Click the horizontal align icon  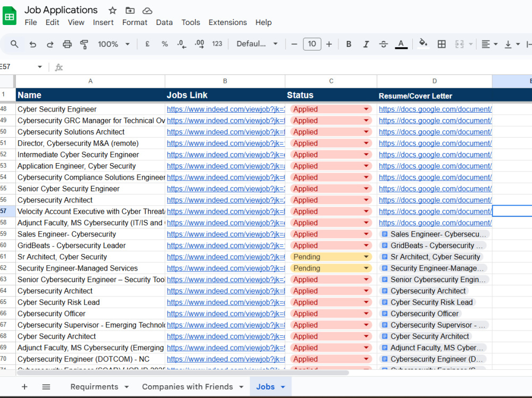[x=486, y=44]
